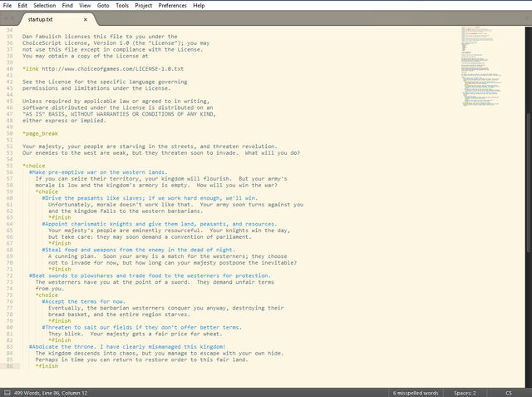Click line number 55 in the gutter
This screenshot has height=397, width=532.
click(x=9, y=166)
